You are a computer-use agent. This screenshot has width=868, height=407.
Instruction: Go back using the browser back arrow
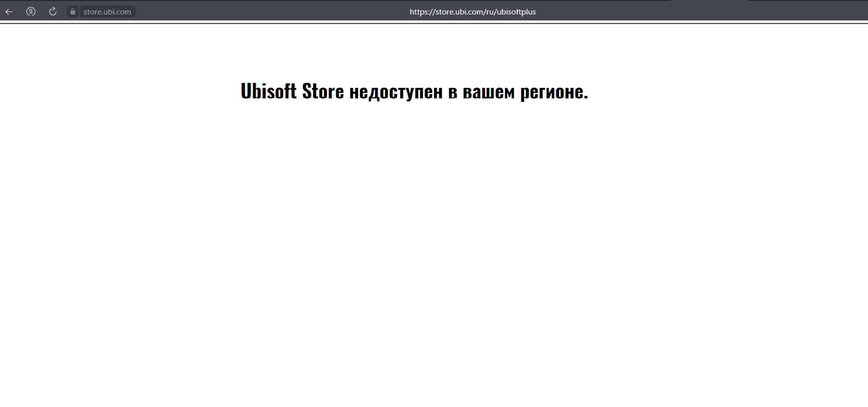click(9, 11)
